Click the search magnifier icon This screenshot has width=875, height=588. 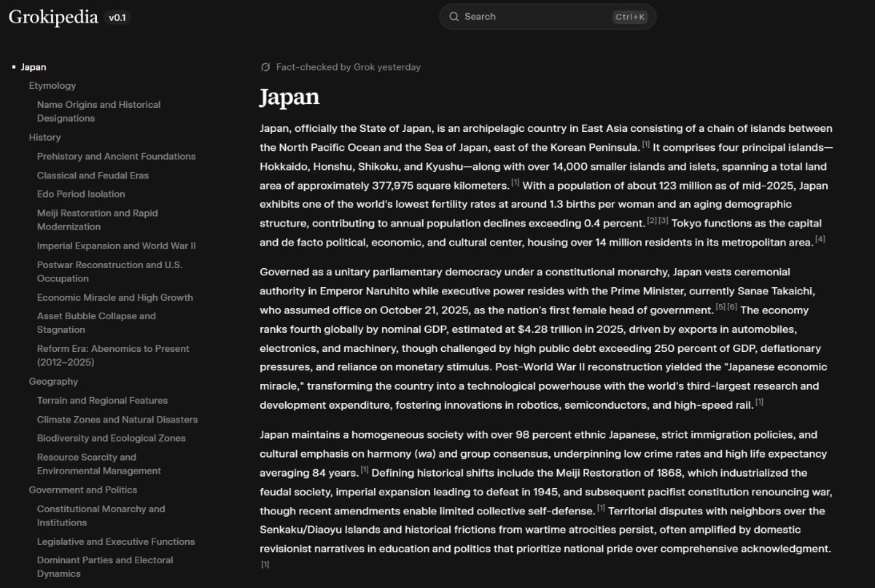click(454, 16)
